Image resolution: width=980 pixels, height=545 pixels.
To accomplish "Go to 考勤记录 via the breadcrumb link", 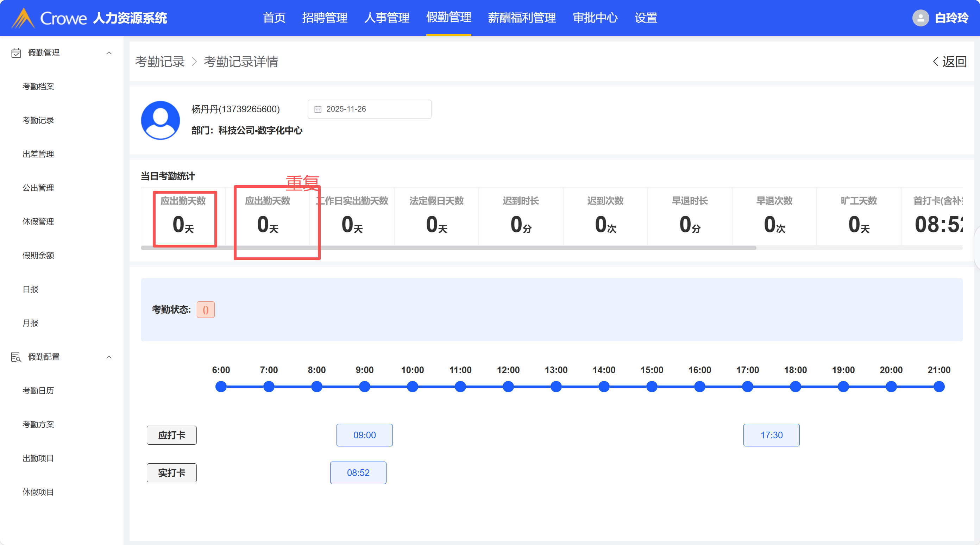I will point(160,62).
